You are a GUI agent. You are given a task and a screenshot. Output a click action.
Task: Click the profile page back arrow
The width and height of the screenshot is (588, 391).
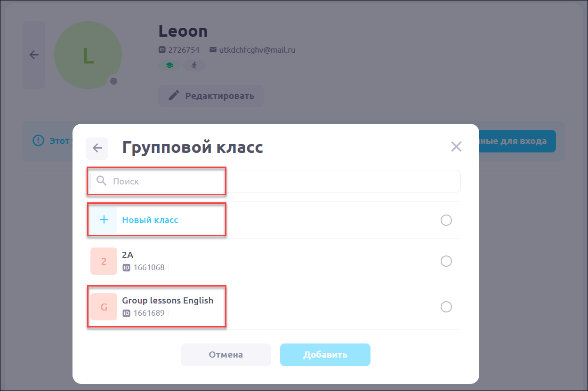point(34,55)
